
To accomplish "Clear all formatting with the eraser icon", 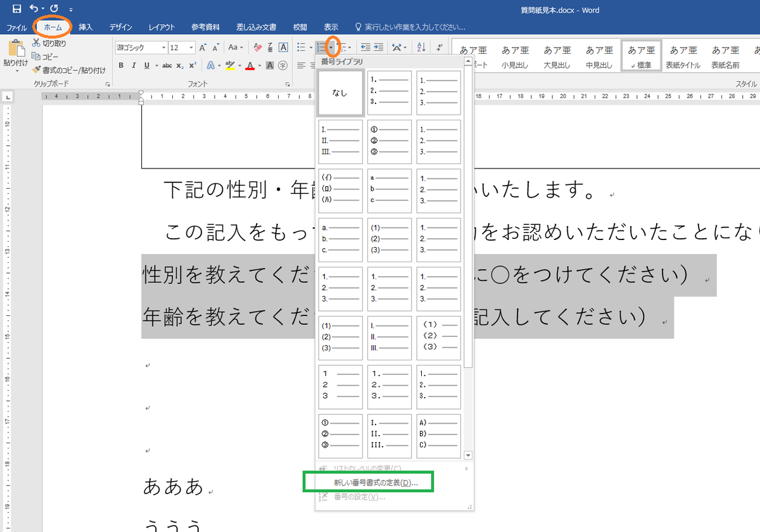I will [x=257, y=47].
